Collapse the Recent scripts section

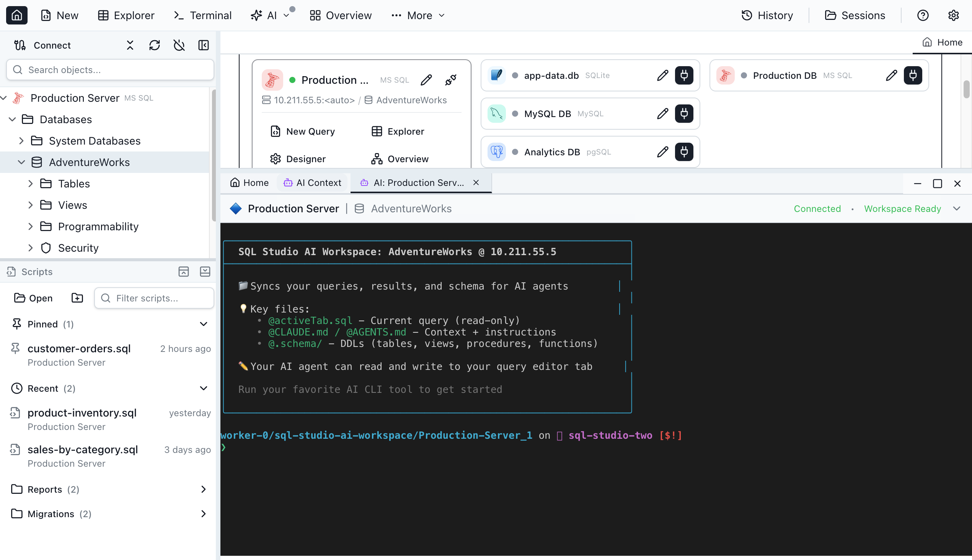[x=204, y=388]
